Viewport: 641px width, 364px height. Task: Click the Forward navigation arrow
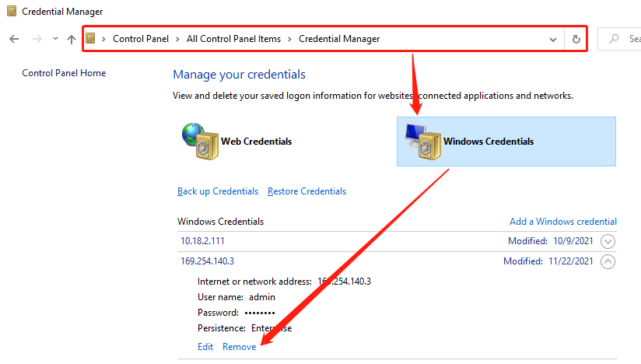pyautogui.click(x=37, y=39)
